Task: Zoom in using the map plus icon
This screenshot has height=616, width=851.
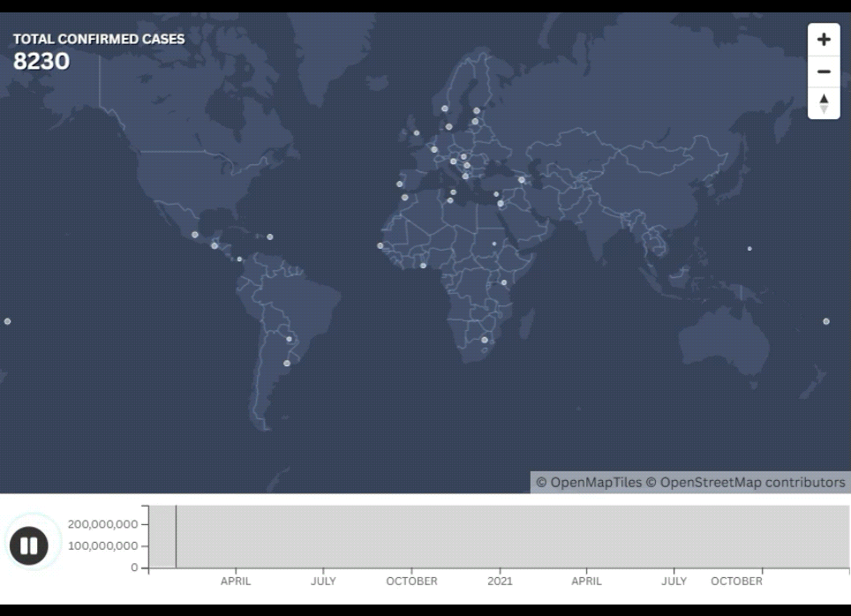Action: coord(824,39)
